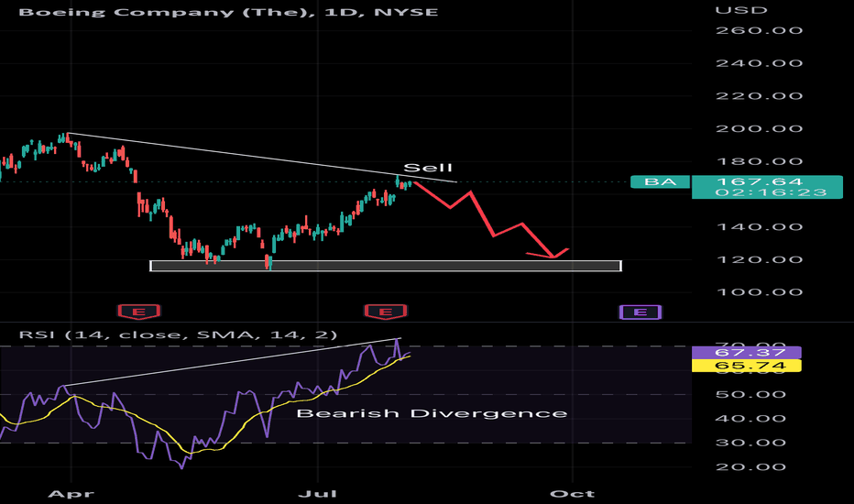
Task: Select the white descending trendline on price
Action: [x=261, y=158]
